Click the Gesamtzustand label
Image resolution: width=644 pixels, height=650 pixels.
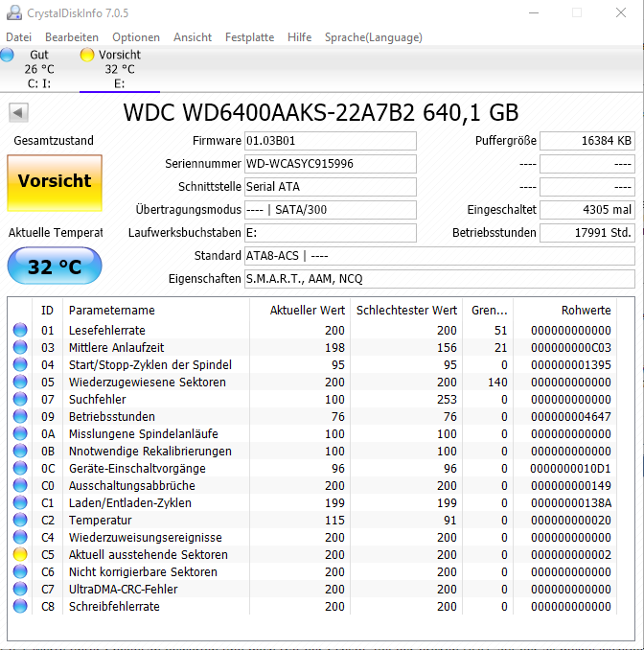tap(54, 141)
